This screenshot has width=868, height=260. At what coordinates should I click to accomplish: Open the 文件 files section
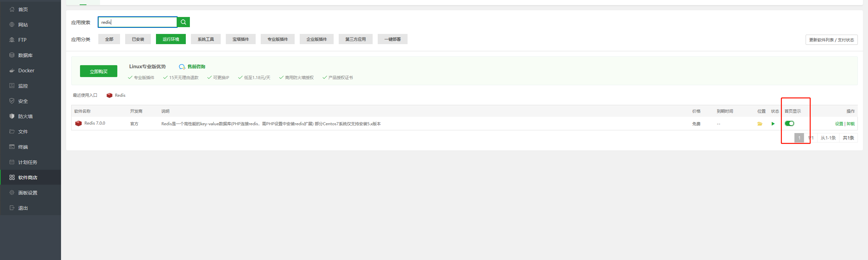(31, 132)
